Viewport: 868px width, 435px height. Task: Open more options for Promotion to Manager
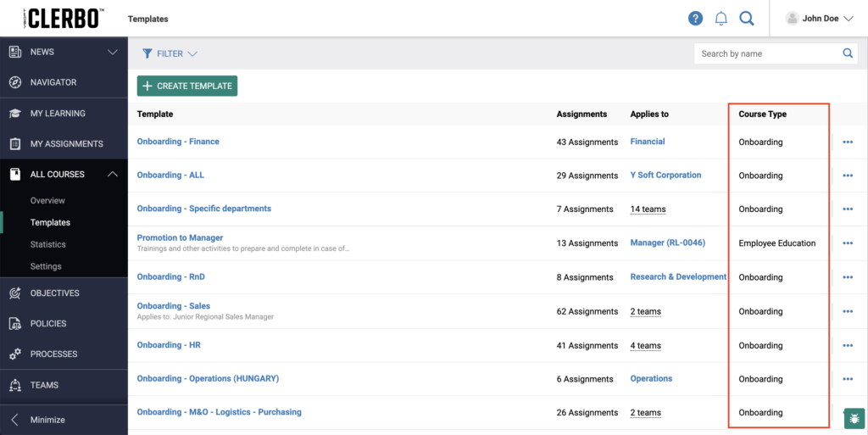coord(848,243)
